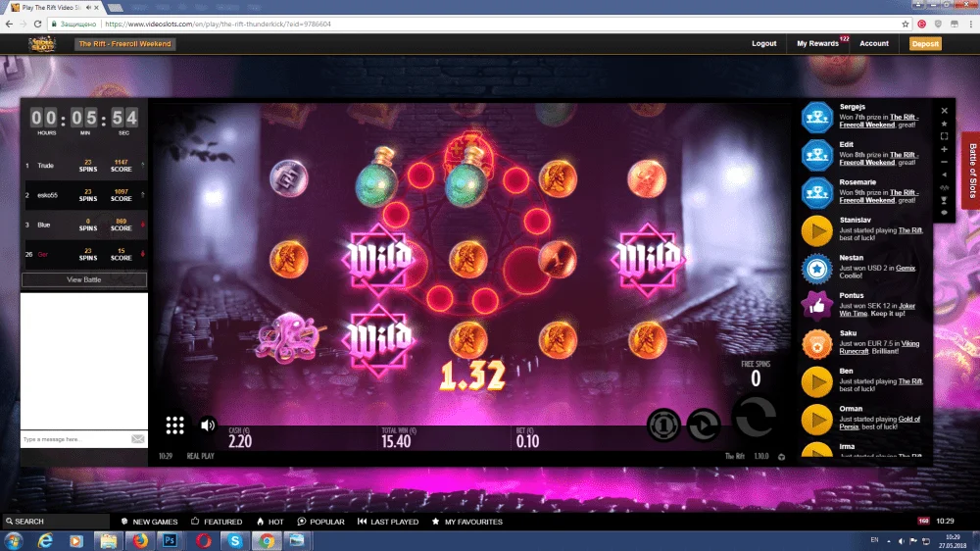Open Opera from the taskbar
Viewport: 980px width, 551px height.
pyautogui.click(x=203, y=540)
